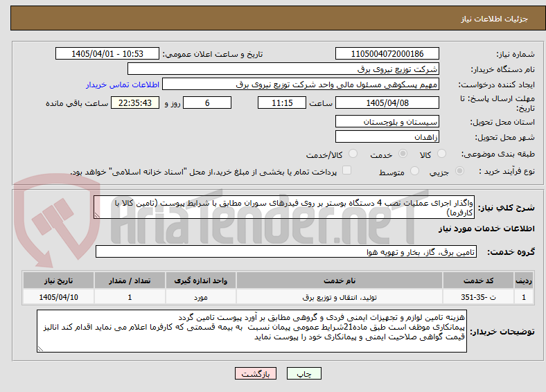This screenshot has height=392, width=546.
Task: Click resize handle of توضیحات خریدار textarea
Action: click(40, 348)
